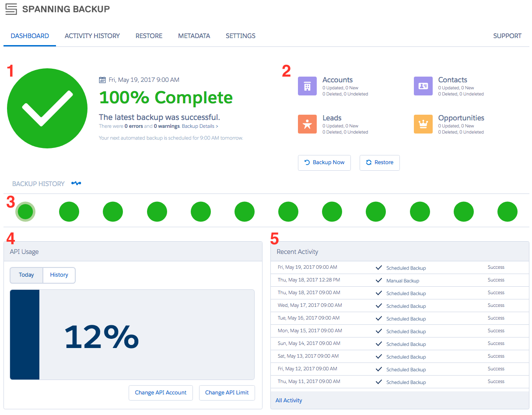Click Success status in May 15 row
Screen dimensions: 532x415
coord(496,331)
